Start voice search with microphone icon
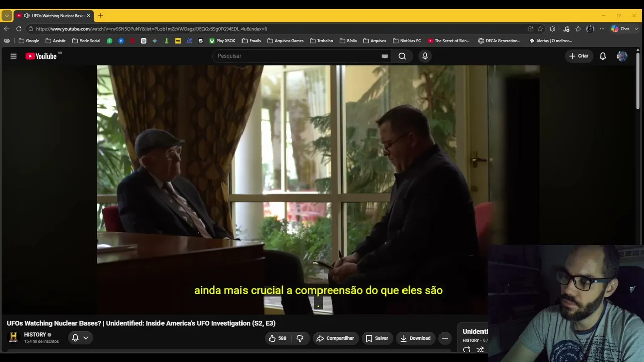The width and height of the screenshot is (644, 362). pyautogui.click(x=425, y=56)
